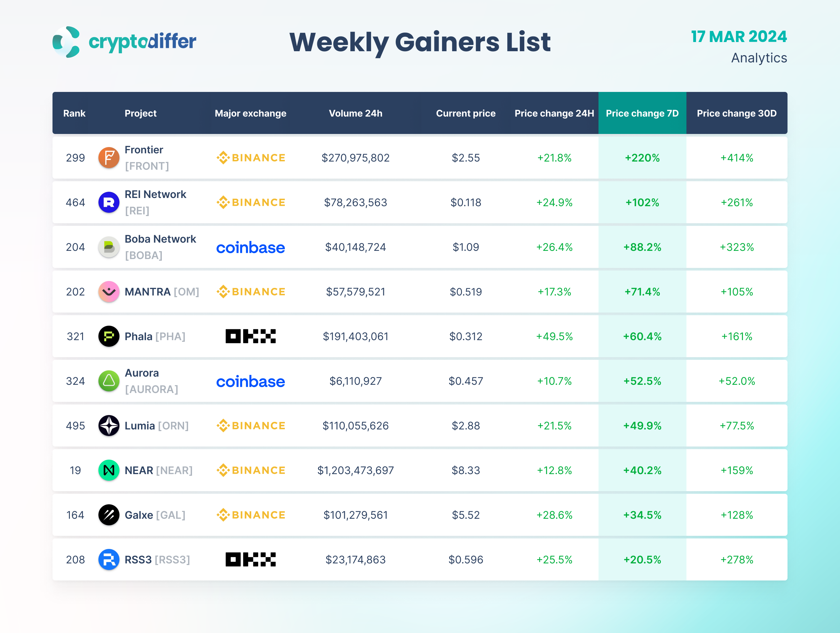
Task: Click NEAR's $1,203,473,697 volume value
Action: (x=355, y=470)
